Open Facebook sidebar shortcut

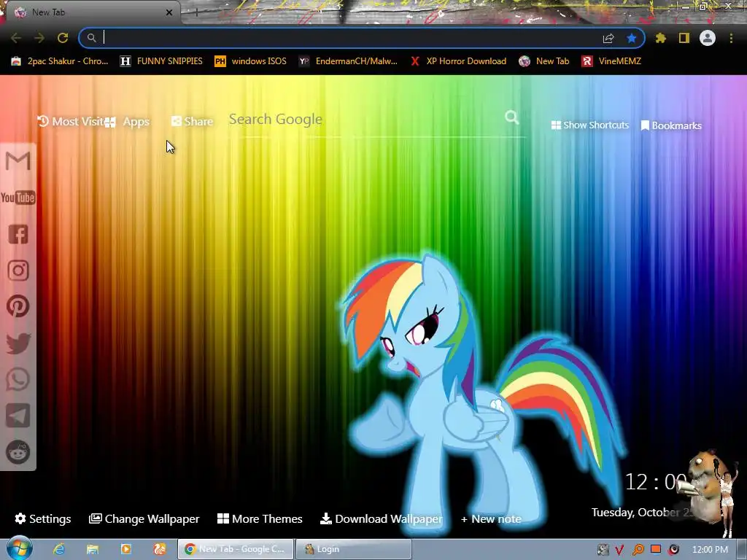click(x=18, y=234)
